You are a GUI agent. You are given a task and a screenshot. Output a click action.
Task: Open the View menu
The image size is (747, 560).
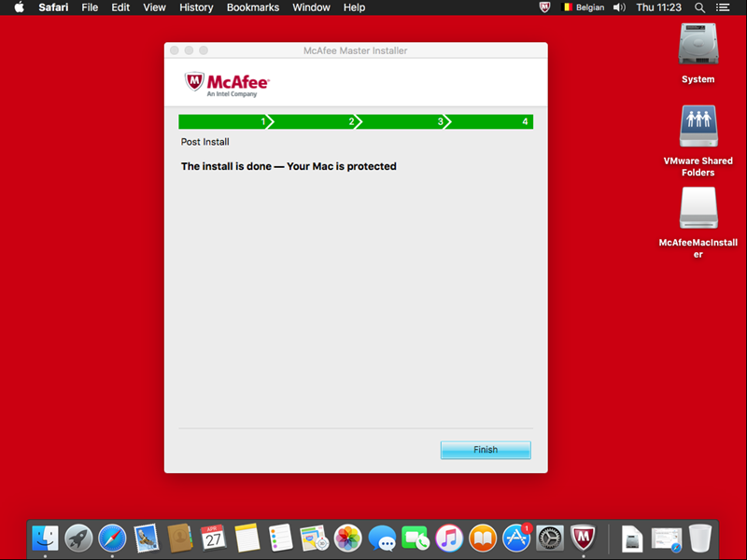[x=154, y=7]
